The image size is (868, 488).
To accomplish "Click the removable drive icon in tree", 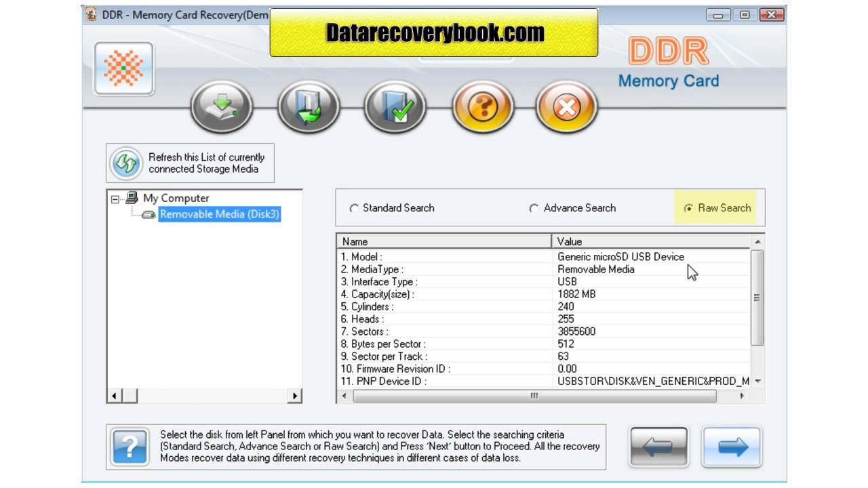I will coord(149,214).
